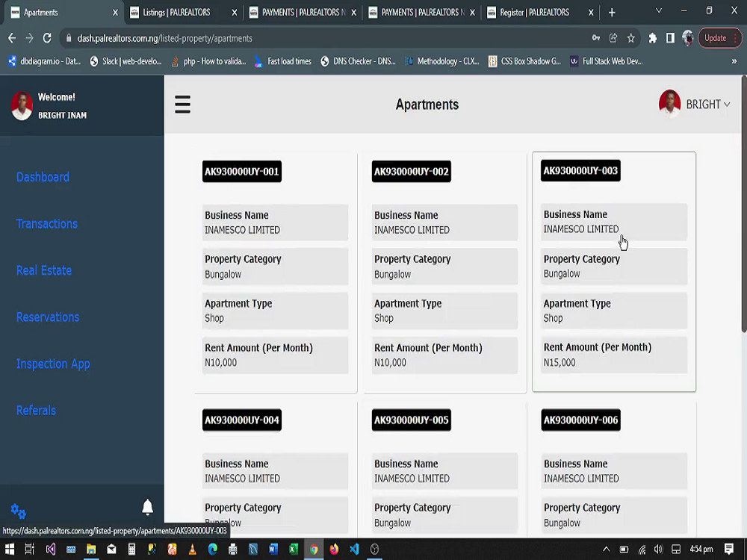Viewport: 747px width, 560px height.
Task: Click Property Category Bungalow on card 001
Action: (x=275, y=267)
